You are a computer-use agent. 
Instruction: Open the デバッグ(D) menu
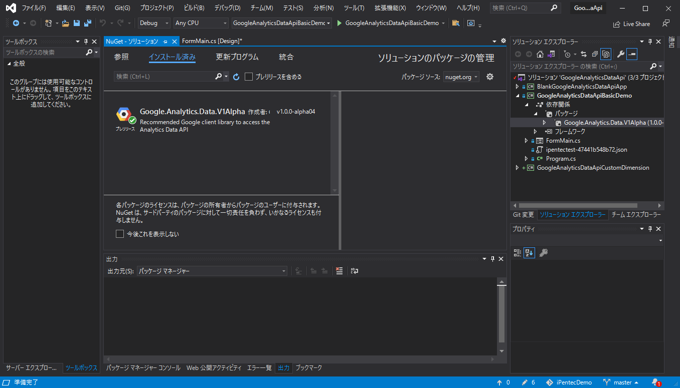(227, 8)
